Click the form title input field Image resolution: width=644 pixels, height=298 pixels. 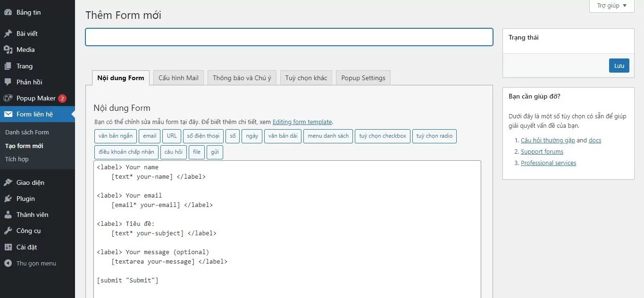(289, 37)
